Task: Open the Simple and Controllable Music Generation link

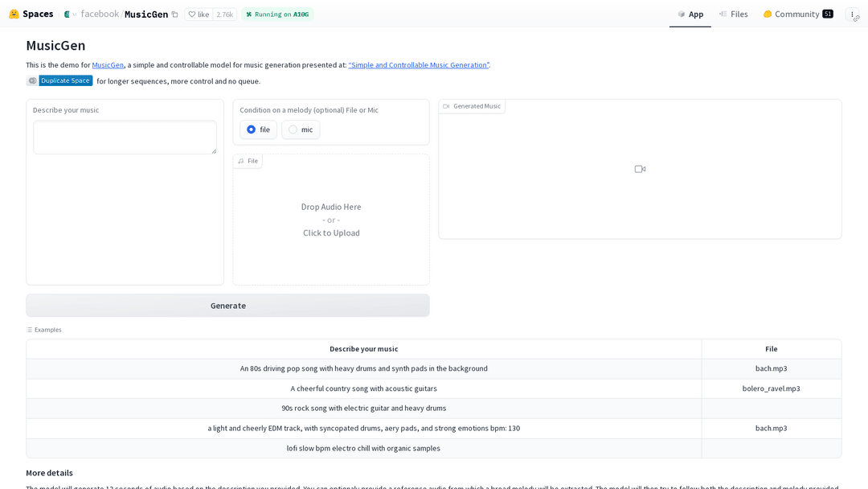Action: tap(418, 65)
